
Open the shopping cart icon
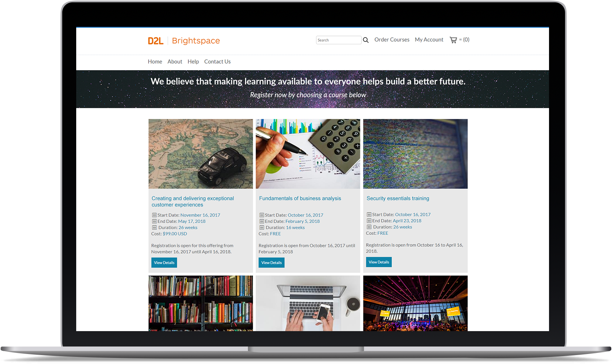click(453, 40)
